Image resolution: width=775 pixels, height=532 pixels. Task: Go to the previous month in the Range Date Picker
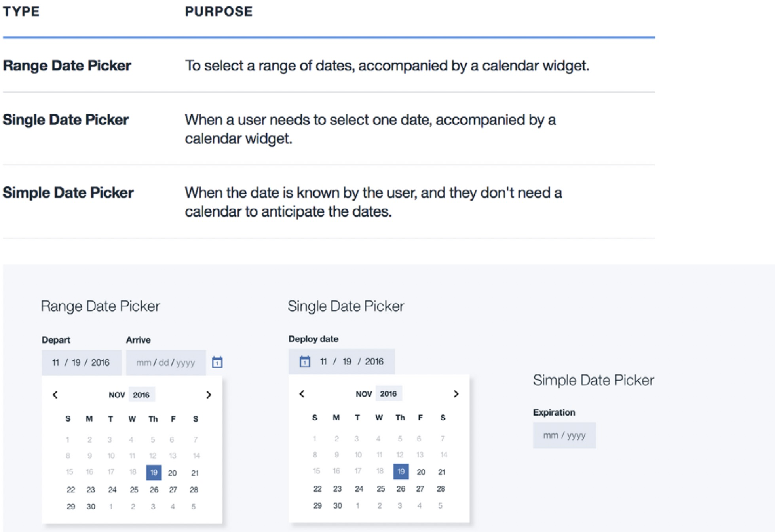(55, 395)
